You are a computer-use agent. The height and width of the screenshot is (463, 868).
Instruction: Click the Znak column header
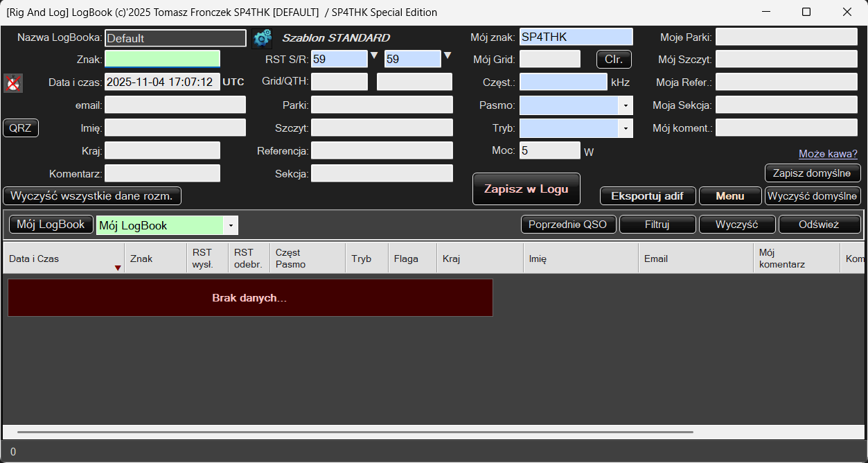pos(155,259)
